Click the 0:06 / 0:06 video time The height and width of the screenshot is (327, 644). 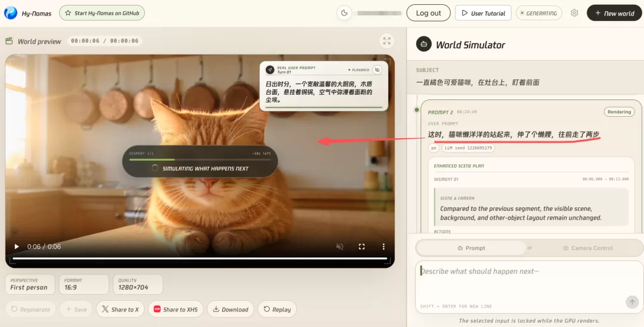44,247
